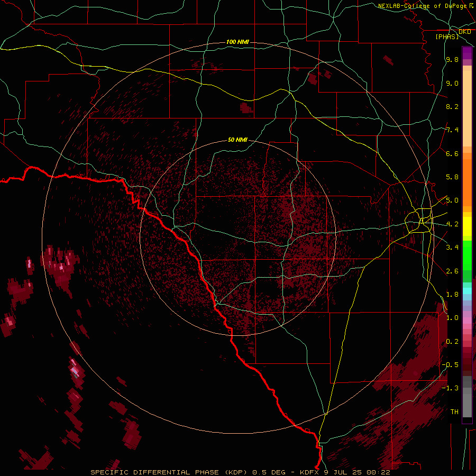This screenshot has width=476, height=476.
Task: Click the 7.4 legend value
Action: (x=452, y=130)
